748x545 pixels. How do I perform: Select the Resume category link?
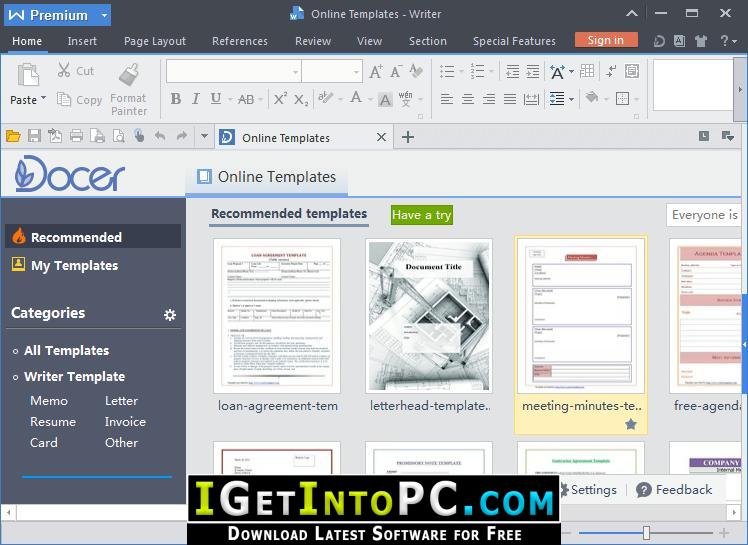click(x=53, y=422)
